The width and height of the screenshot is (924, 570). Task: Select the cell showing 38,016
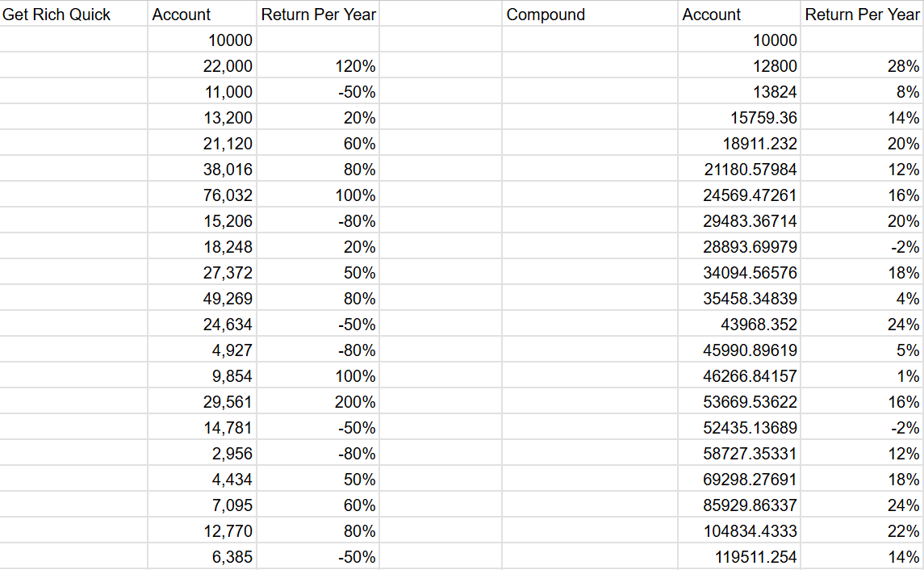[202, 169]
